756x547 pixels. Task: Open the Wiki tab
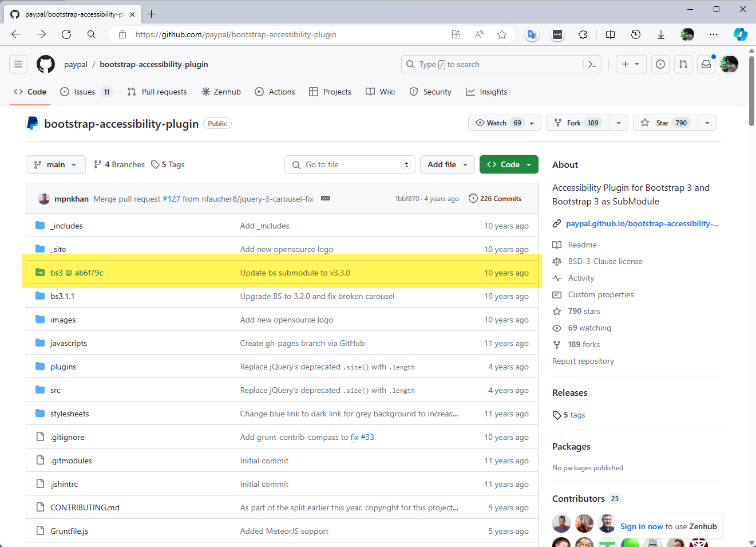click(x=381, y=92)
